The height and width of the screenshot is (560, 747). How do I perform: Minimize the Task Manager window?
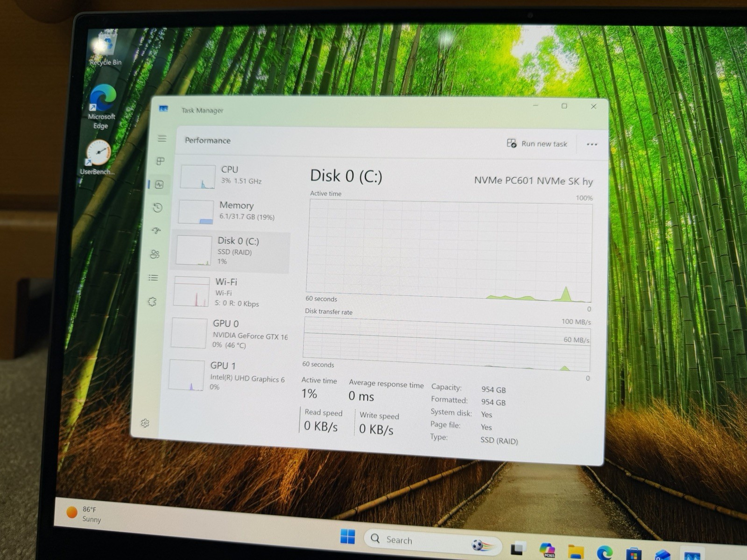(x=536, y=106)
